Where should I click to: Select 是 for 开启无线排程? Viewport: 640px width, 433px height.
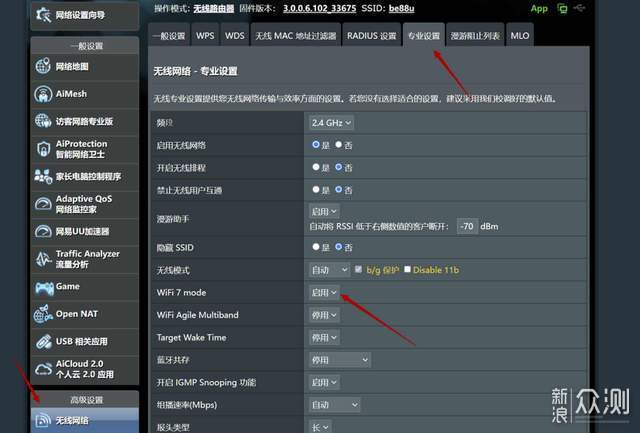pyautogui.click(x=316, y=167)
